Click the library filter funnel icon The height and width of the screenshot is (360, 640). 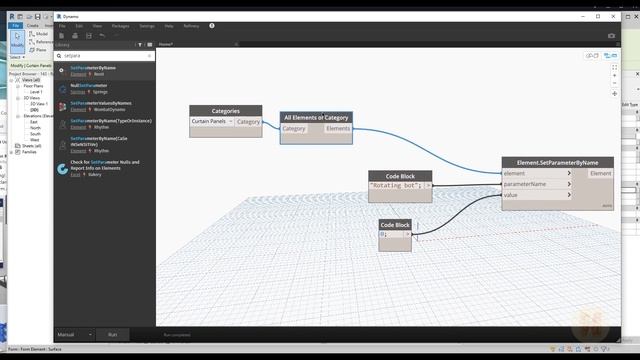140,44
